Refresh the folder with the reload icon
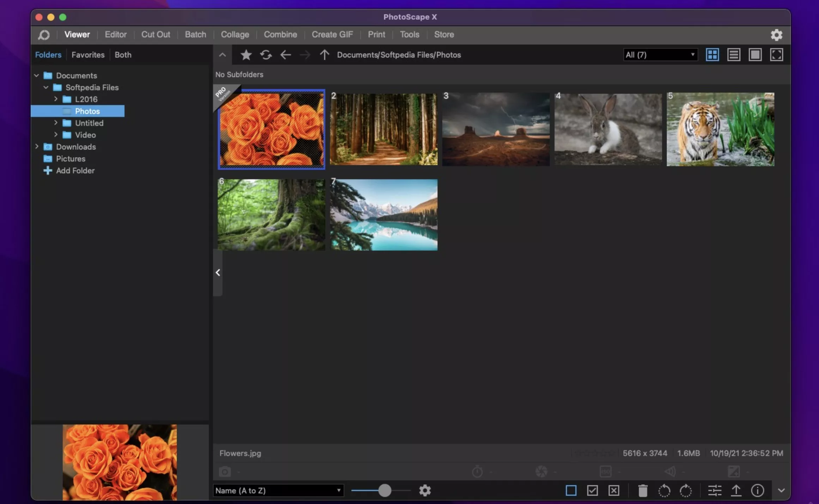The height and width of the screenshot is (504, 819). tap(266, 55)
